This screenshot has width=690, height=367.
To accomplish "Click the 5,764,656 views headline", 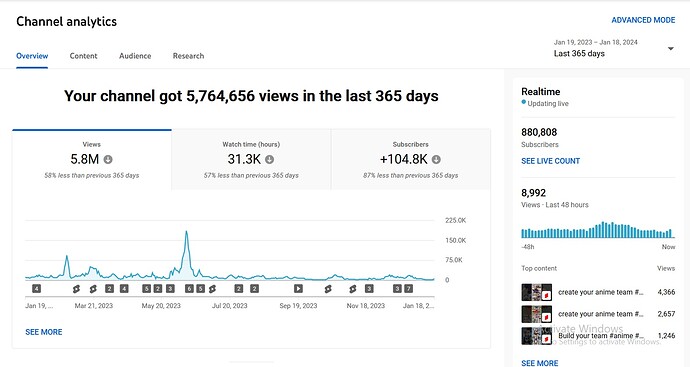I will pos(251,96).
